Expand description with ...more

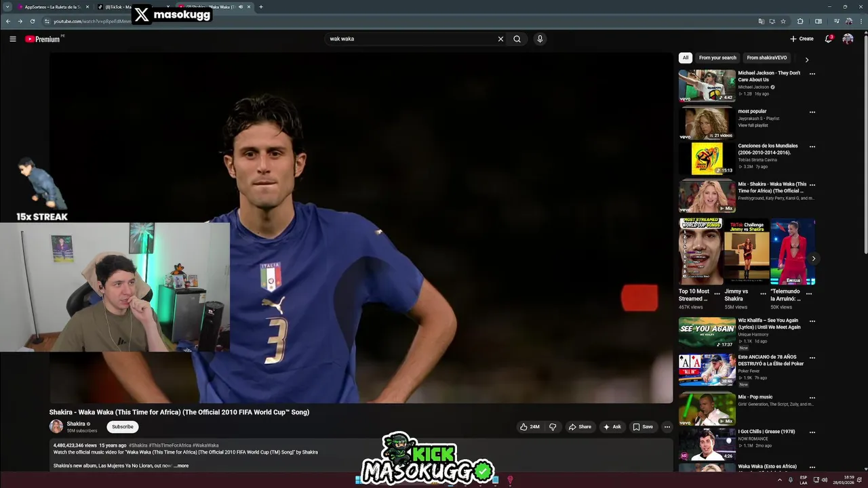(181, 466)
